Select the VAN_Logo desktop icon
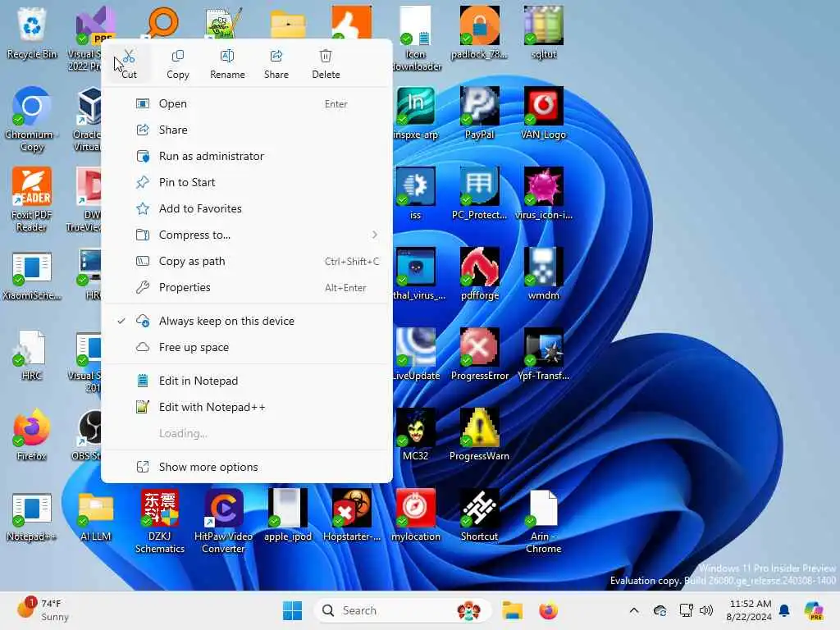The image size is (840, 630). [543, 113]
